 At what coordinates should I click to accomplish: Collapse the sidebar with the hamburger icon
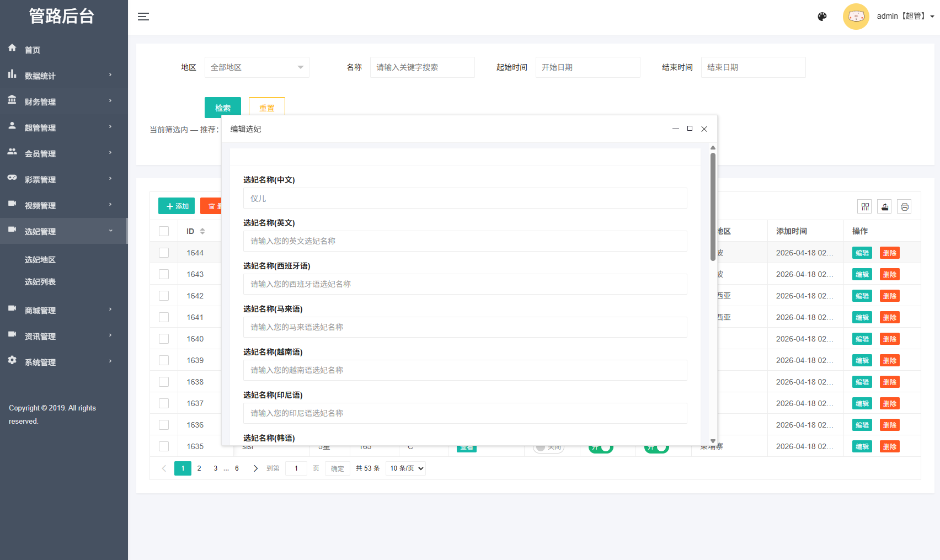coord(143,17)
